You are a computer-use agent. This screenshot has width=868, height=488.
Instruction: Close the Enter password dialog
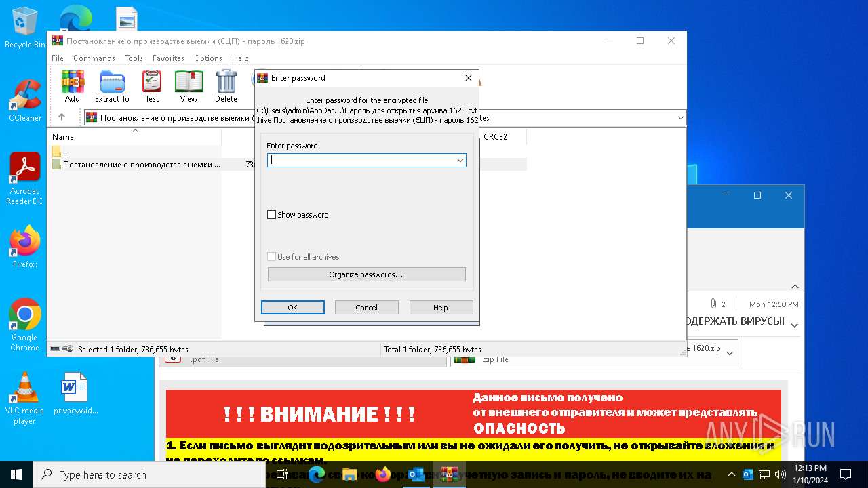tap(468, 78)
